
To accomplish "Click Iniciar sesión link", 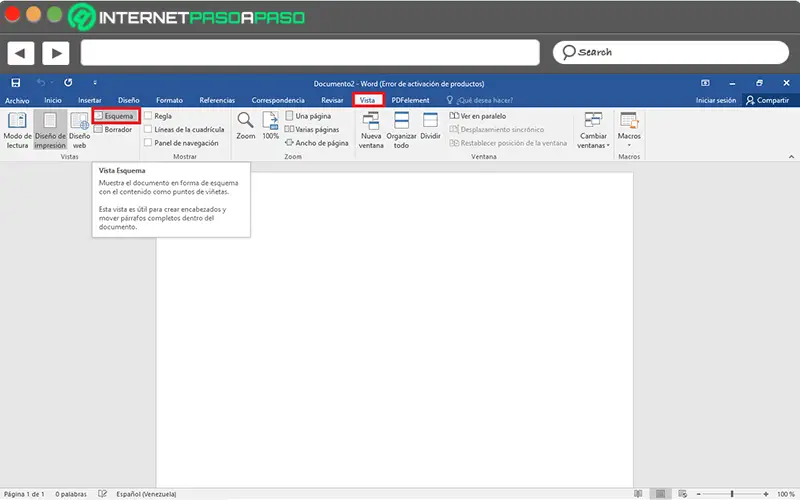I will 716,101.
